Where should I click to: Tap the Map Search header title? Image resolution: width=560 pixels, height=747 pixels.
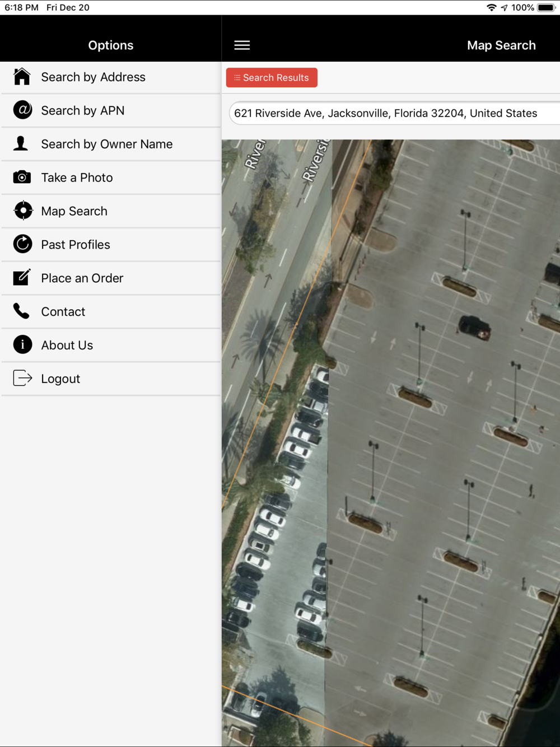coord(501,45)
